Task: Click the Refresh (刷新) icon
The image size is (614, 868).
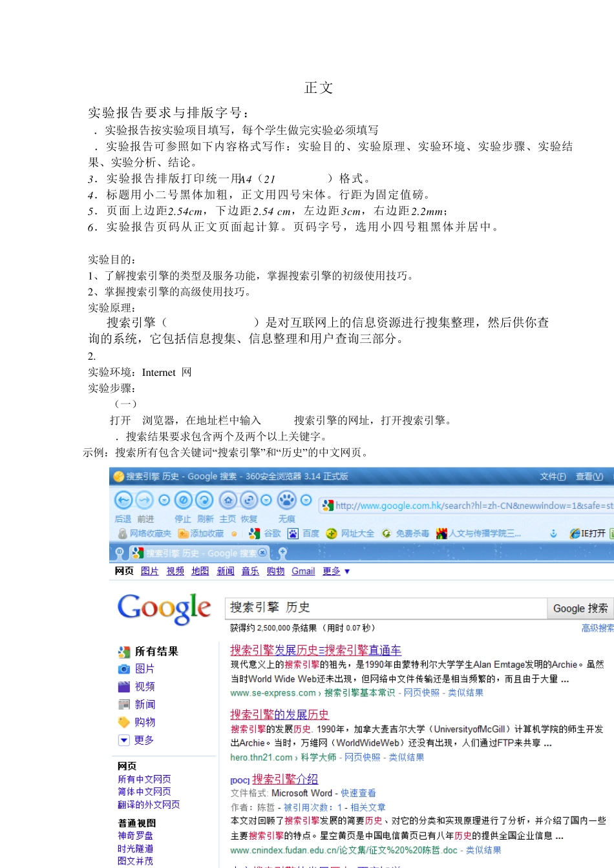Action: pyautogui.click(x=204, y=500)
